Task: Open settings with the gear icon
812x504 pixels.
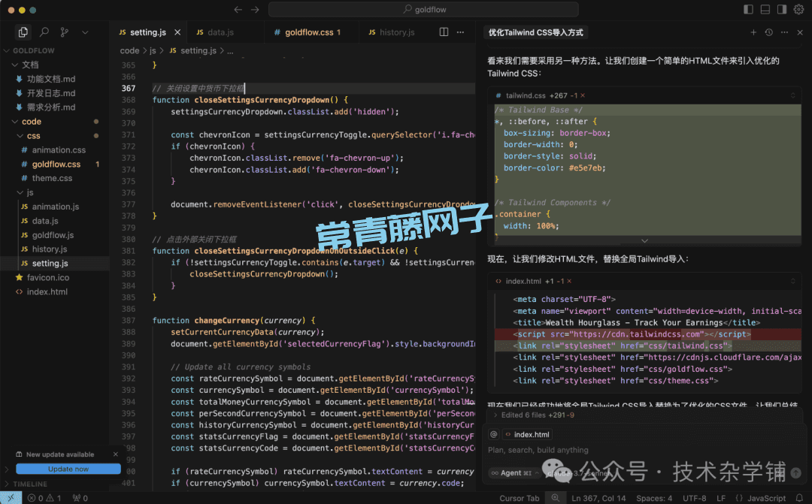Action: click(799, 9)
